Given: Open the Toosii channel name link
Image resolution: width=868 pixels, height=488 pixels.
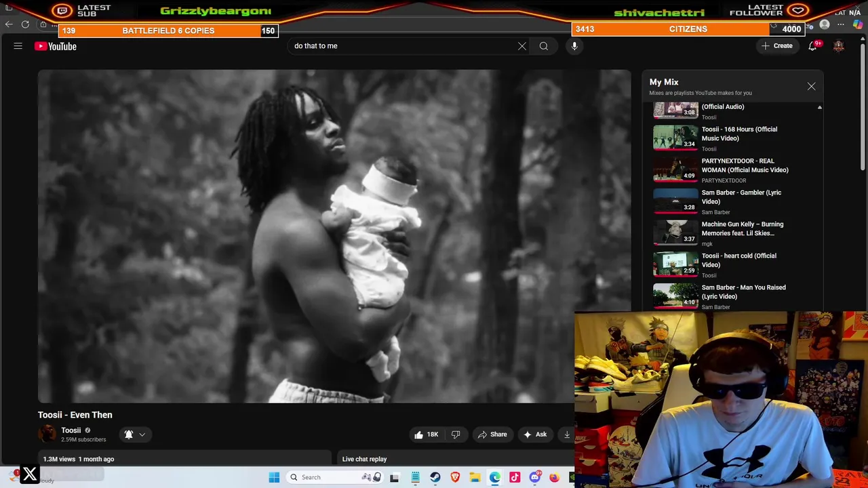Looking at the screenshot, I should [x=71, y=430].
